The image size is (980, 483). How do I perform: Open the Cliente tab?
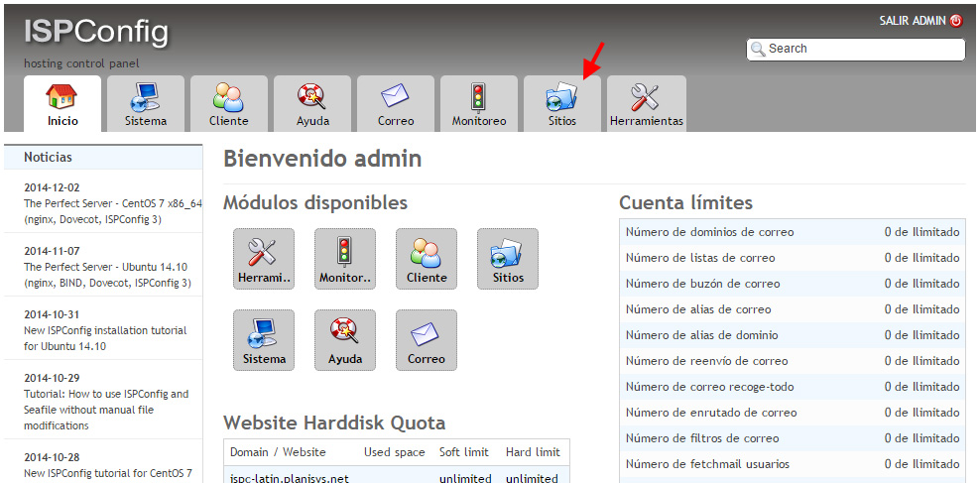click(x=229, y=104)
